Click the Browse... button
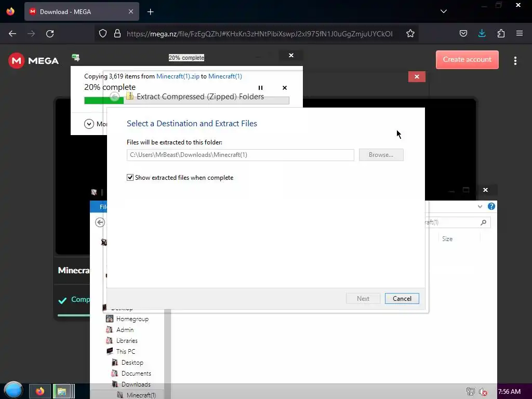 381,155
